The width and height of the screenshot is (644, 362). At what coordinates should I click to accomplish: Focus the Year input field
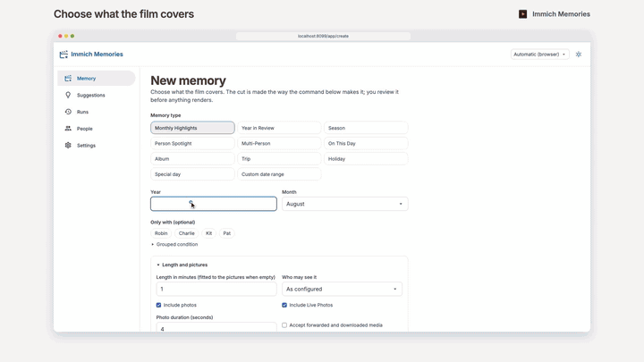click(214, 204)
